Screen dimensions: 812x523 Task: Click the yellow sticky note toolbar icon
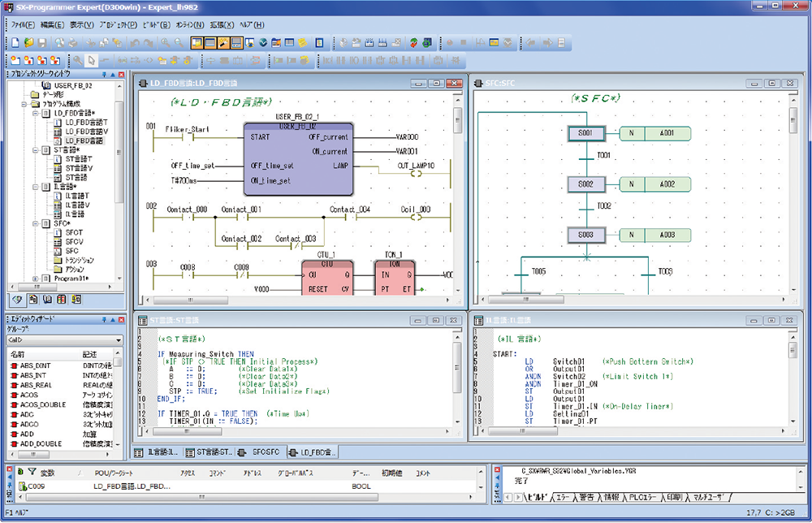point(302,43)
